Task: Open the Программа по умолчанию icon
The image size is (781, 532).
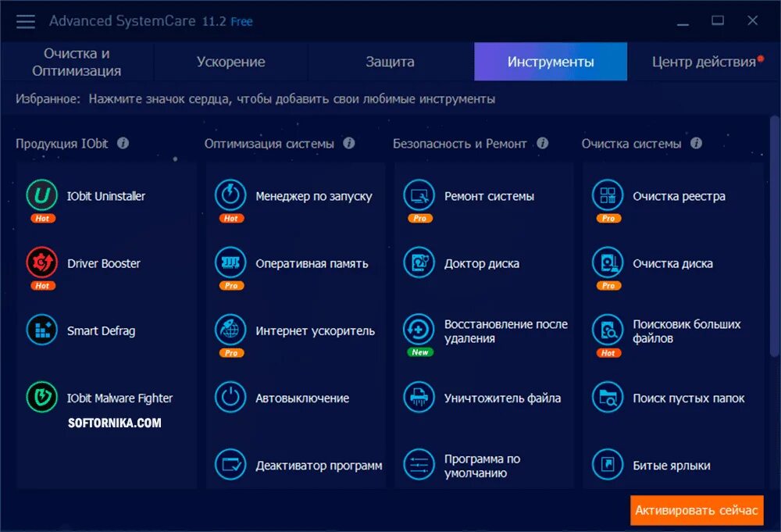Action: click(x=419, y=464)
